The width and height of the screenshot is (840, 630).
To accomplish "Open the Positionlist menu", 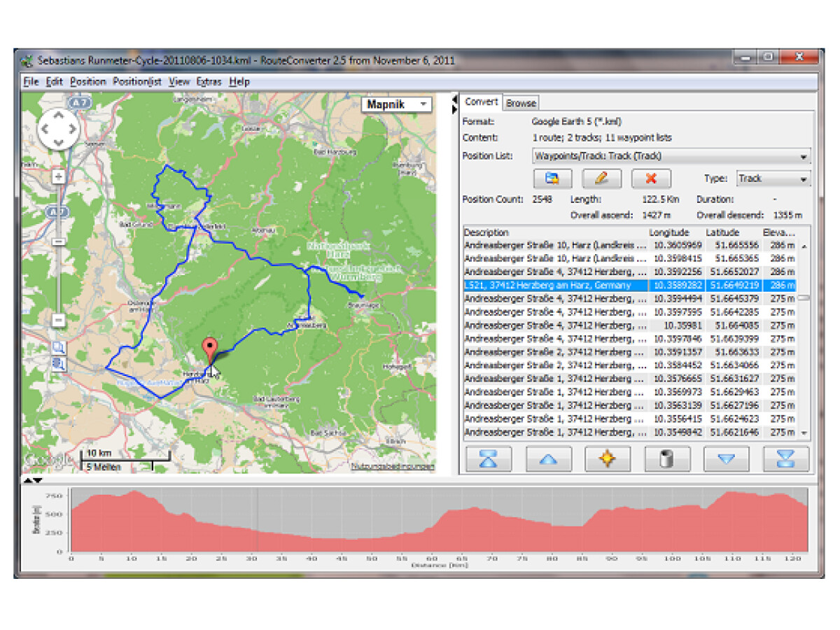I will coord(137,82).
